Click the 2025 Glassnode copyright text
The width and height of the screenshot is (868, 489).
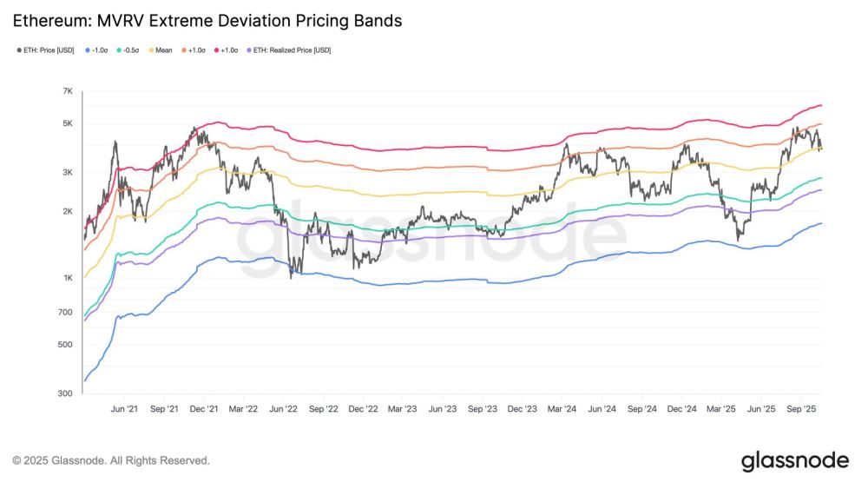(110, 460)
